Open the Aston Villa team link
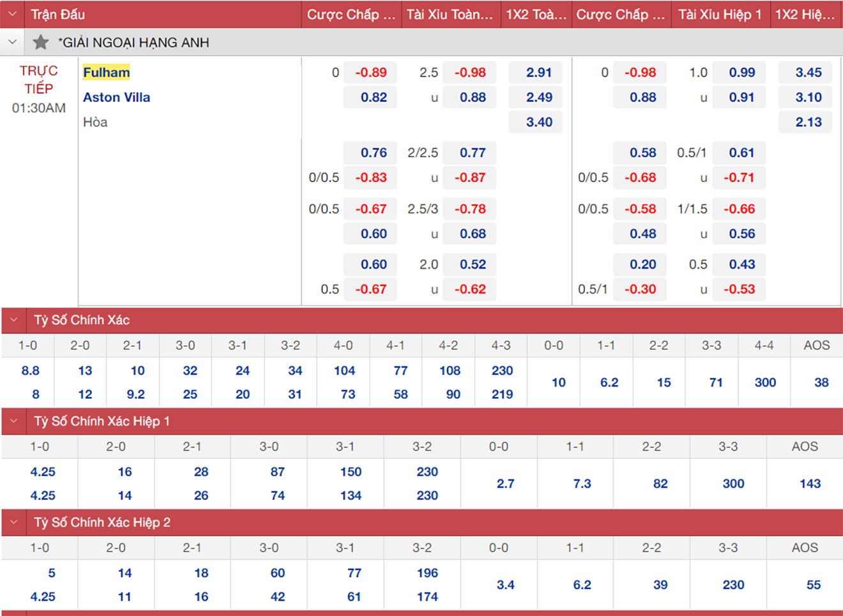The image size is (843, 616). (116, 97)
